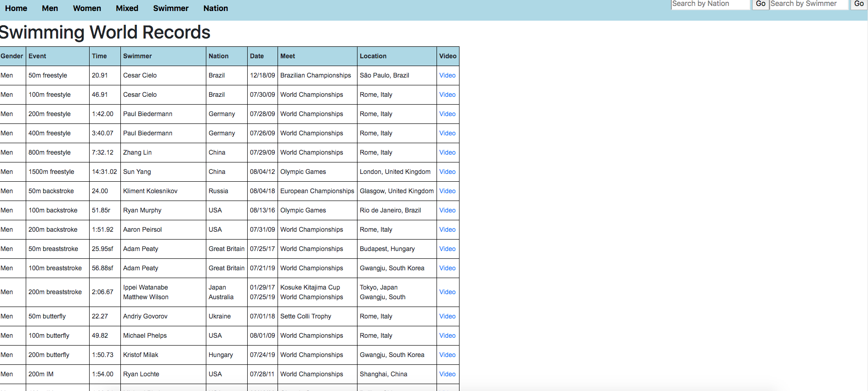Image resolution: width=868 pixels, height=391 pixels.
Task: Open the Mixed navigation link
Action: (127, 8)
